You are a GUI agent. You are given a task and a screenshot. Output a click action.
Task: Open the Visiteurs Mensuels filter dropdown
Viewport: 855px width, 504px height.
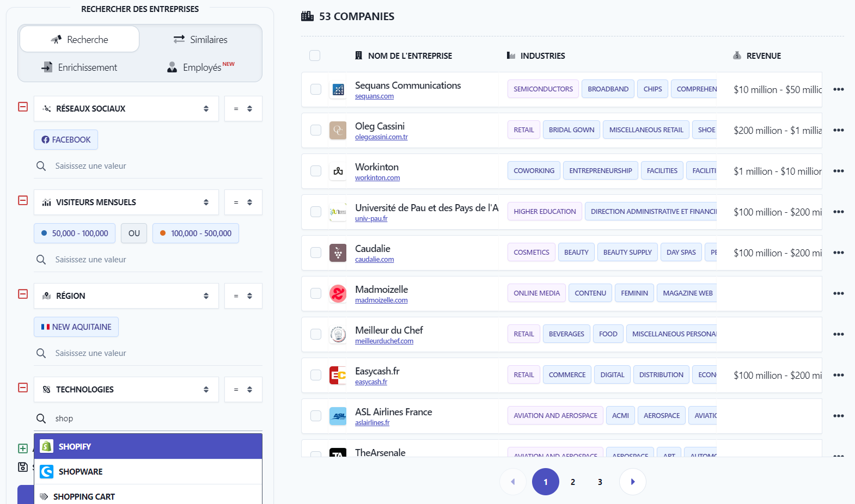tap(126, 202)
